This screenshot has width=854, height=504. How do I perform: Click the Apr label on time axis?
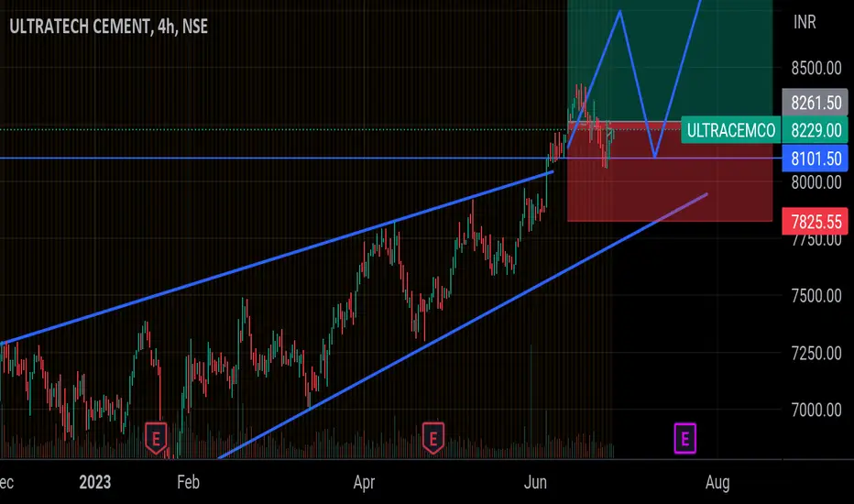coord(364,482)
